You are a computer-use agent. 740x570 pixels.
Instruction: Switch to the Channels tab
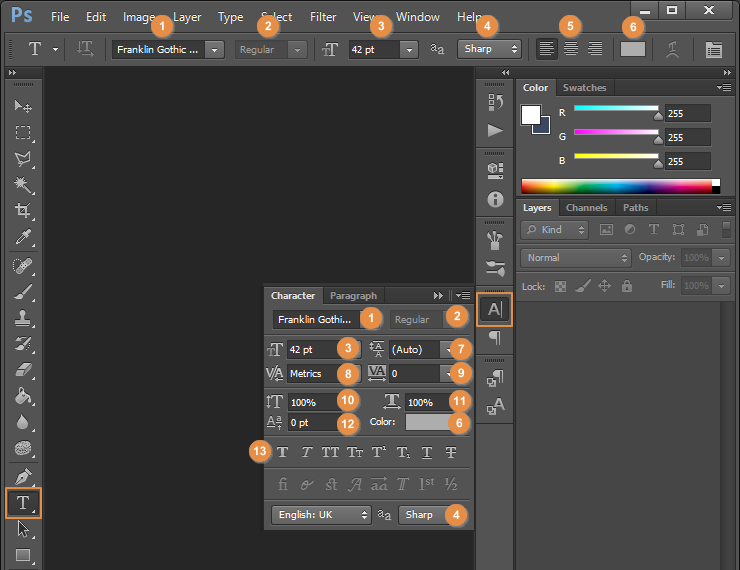(587, 208)
